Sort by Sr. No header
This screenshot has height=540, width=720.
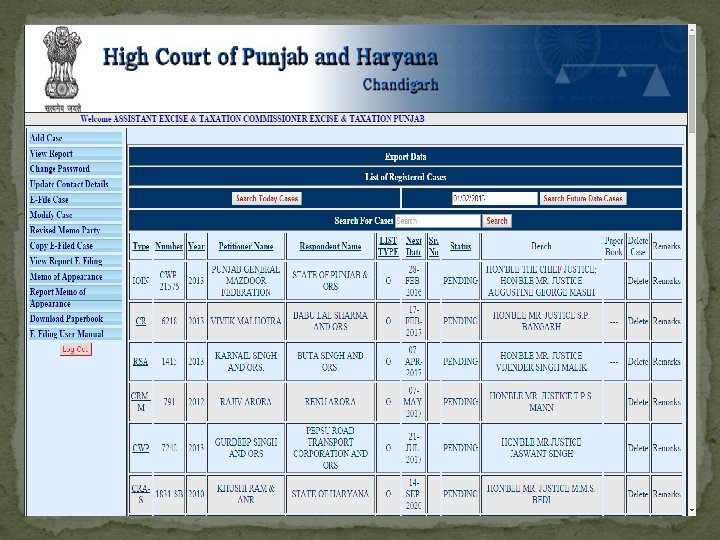tap(433, 246)
